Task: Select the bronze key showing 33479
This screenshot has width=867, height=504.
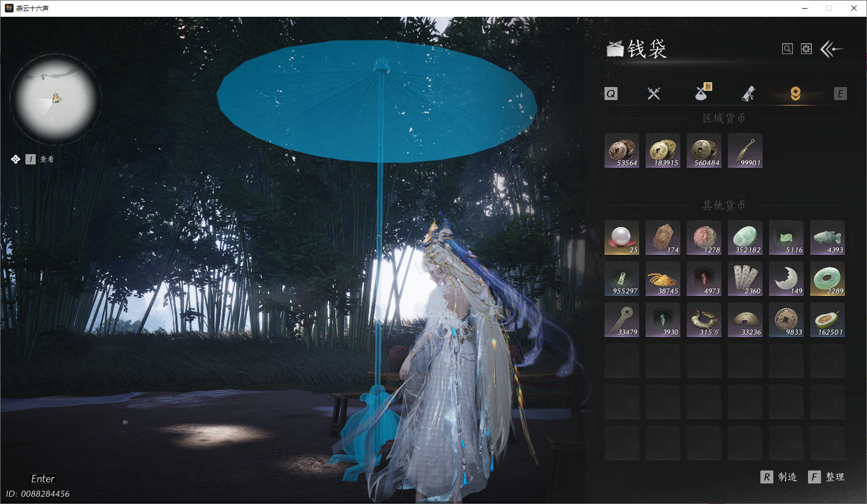Action: click(x=622, y=320)
